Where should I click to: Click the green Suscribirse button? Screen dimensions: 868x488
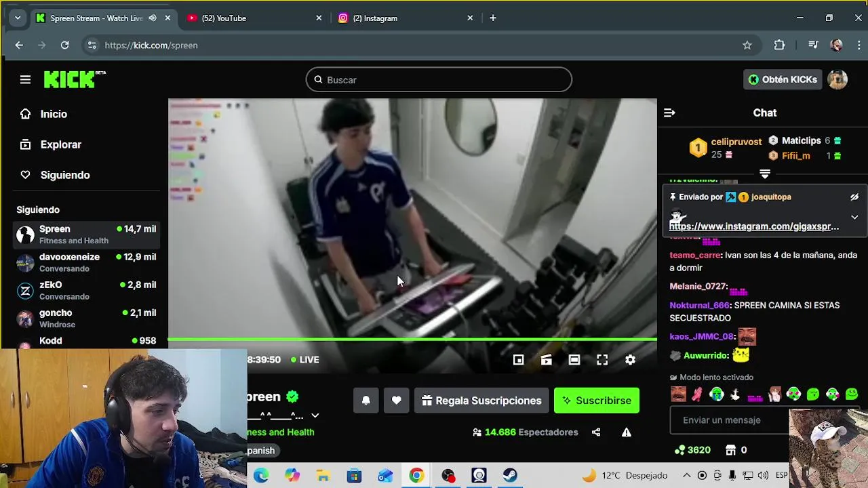point(597,401)
